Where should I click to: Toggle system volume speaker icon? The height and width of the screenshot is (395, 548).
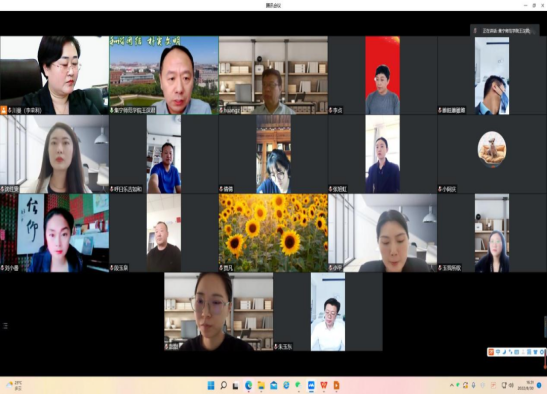tap(511, 385)
